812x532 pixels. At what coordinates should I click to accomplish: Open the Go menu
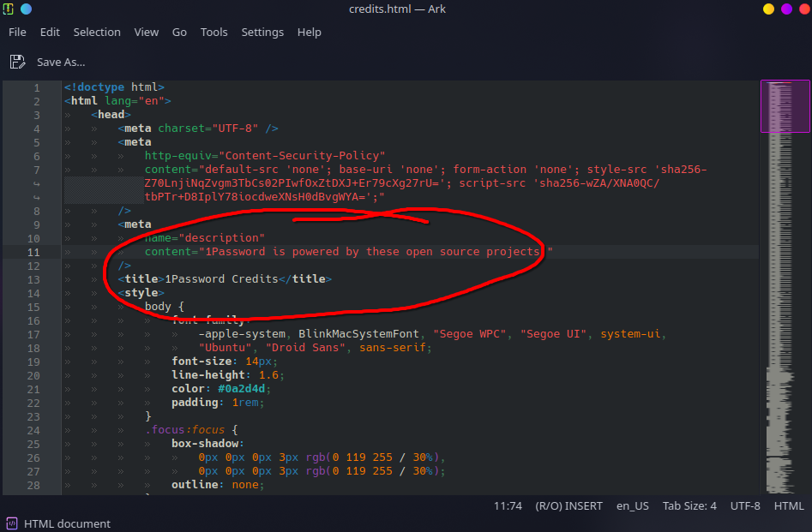coord(178,32)
